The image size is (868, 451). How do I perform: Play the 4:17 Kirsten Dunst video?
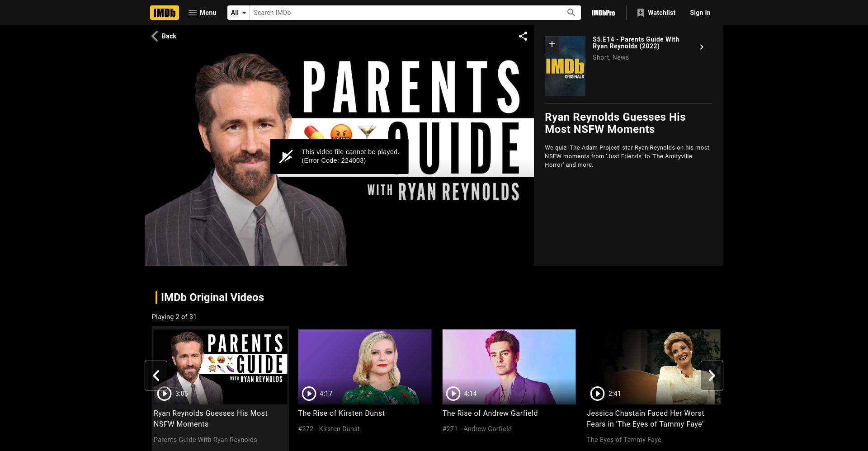click(309, 394)
